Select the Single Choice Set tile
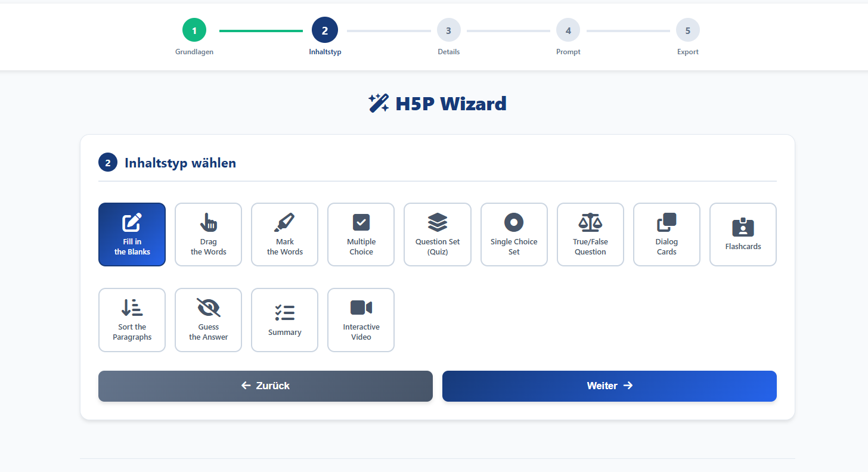This screenshot has height=472, width=868. tap(513, 234)
